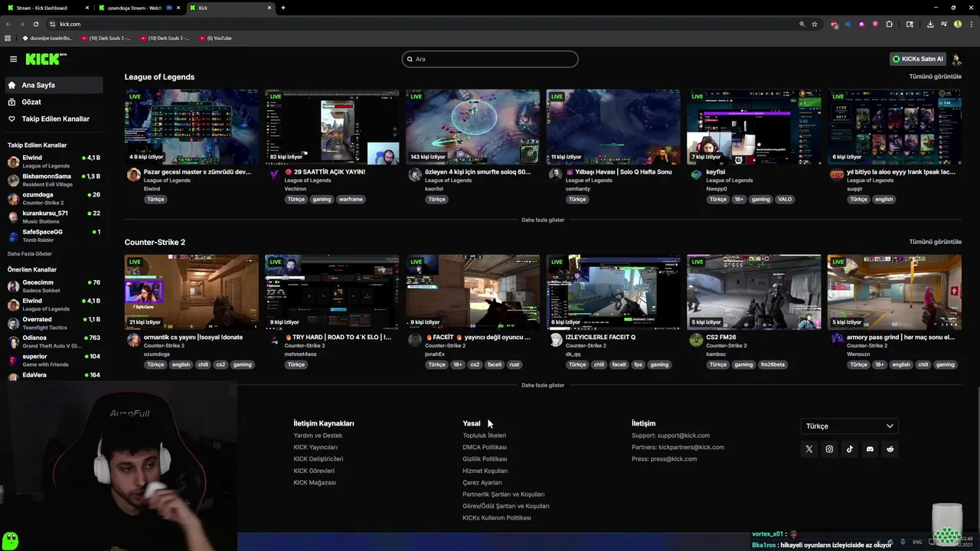Open the Chrome downloads icon
The image size is (980, 551).
click(x=930, y=24)
